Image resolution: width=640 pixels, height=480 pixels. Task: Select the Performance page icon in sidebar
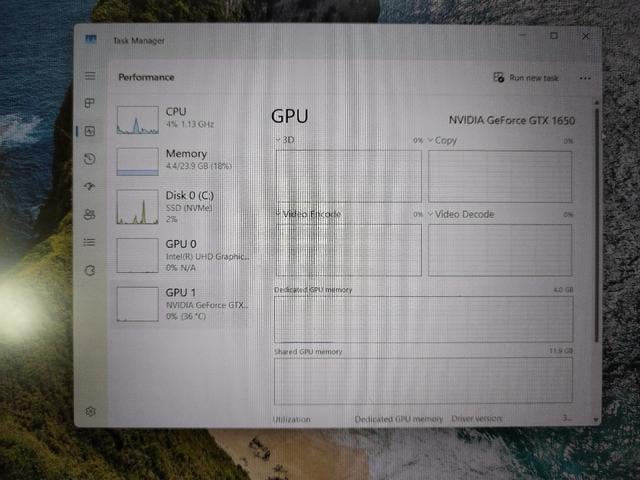(90, 131)
